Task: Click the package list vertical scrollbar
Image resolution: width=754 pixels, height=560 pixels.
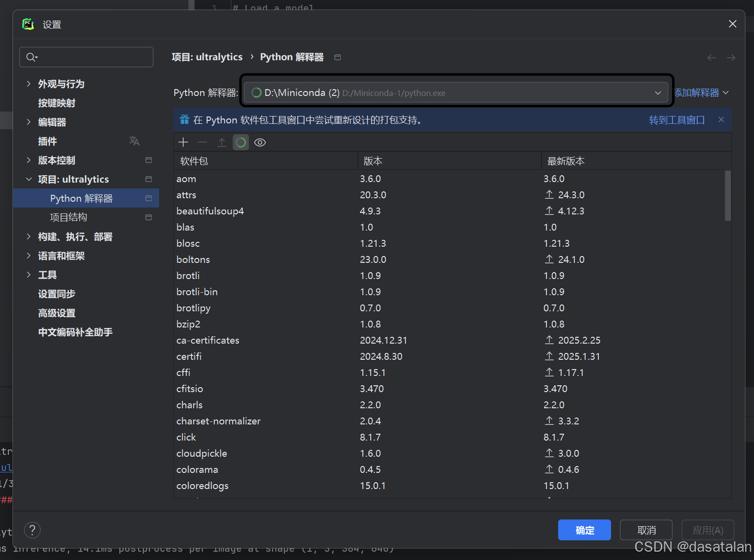Action: tap(728, 196)
